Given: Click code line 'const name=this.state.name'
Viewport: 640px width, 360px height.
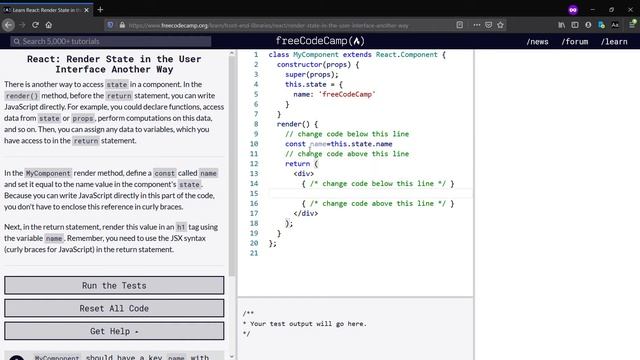Looking at the screenshot, I should click(x=338, y=144).
